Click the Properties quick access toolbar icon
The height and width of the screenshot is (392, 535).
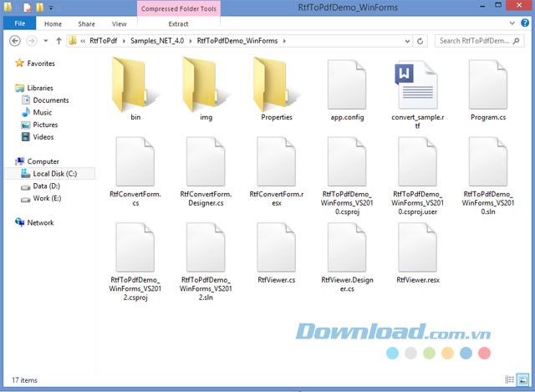click(x=28, y=8)
